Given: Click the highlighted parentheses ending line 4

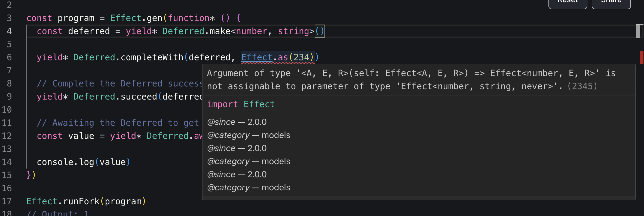Looking at the screenshot, I should click(x=320, y=31).
